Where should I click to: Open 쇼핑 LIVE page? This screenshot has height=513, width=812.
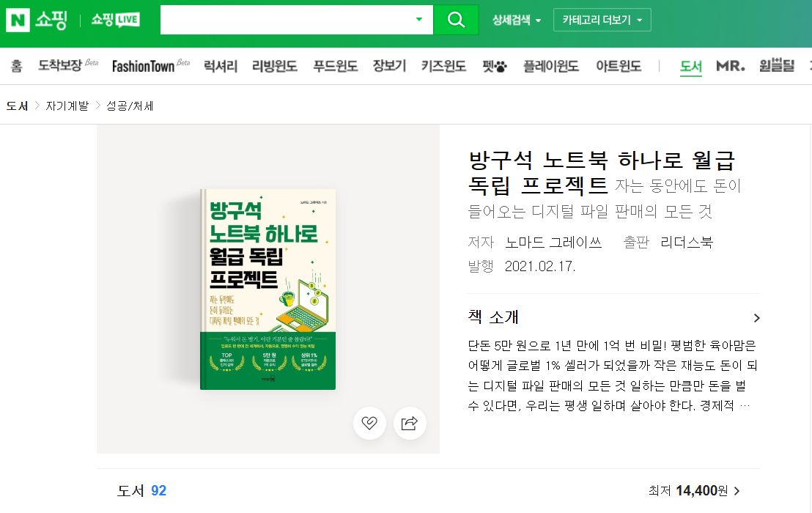116,21
